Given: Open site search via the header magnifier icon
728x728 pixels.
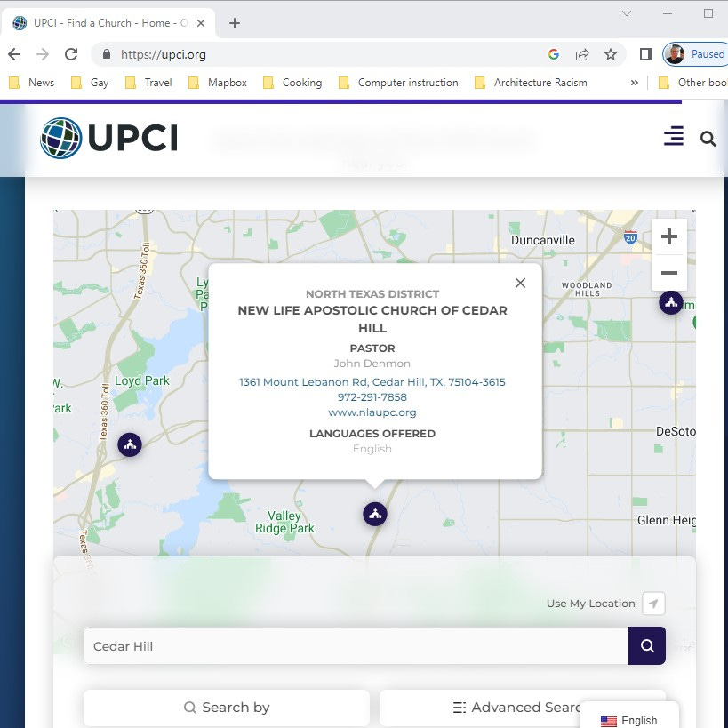Looking at the screenshot, I should (708, 139).
